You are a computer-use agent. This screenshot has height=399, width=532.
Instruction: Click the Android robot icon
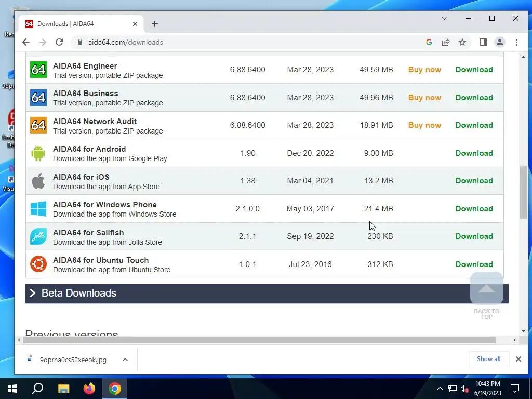[38, 153]
